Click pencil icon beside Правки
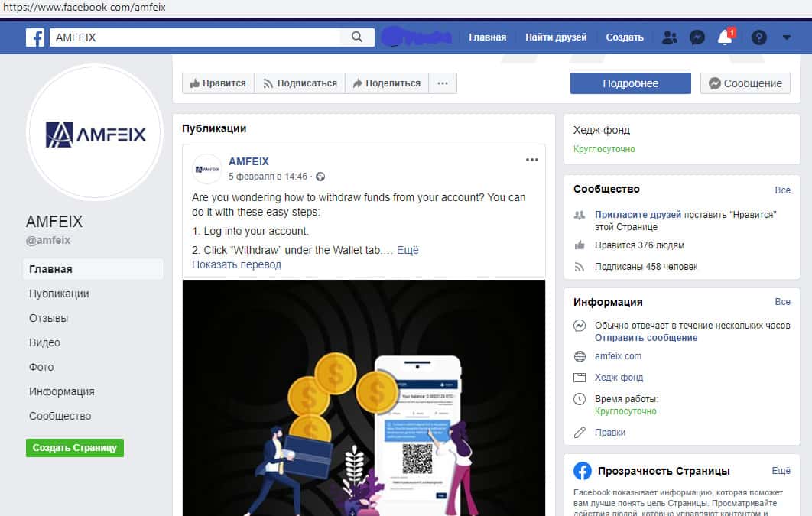The image size is (812, 516). (x=580, y=432)
